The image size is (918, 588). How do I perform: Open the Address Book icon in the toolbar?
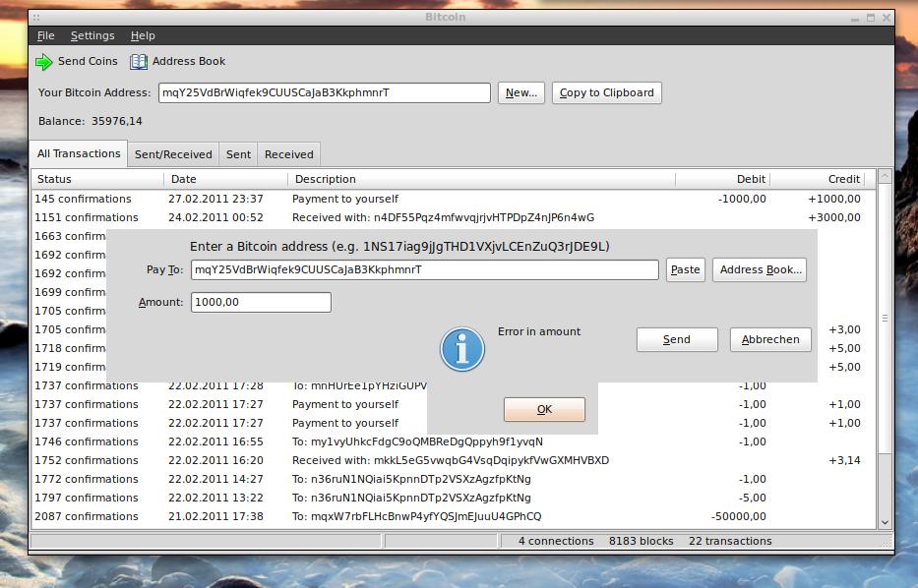pyautogui.click(x=139, y=61)
